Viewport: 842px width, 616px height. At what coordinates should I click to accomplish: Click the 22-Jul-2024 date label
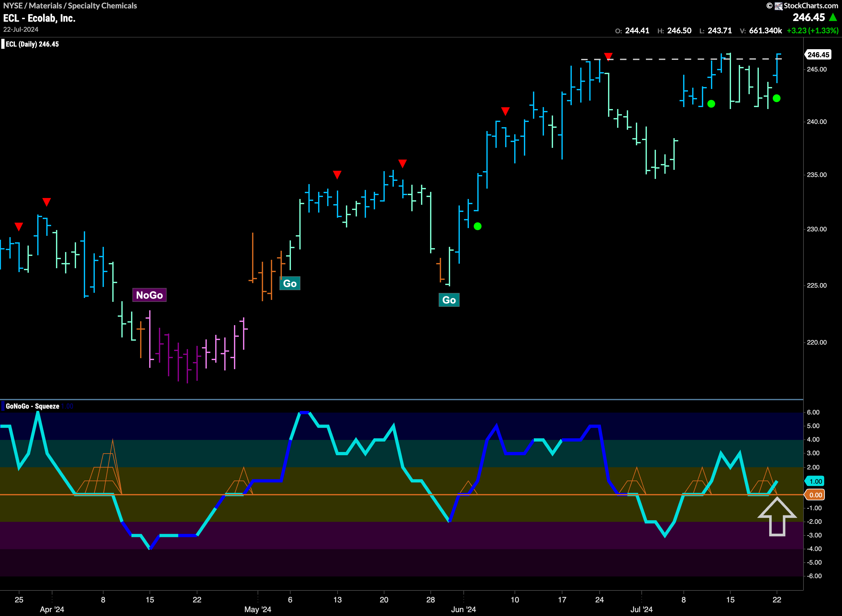click(x=21, y=29)
